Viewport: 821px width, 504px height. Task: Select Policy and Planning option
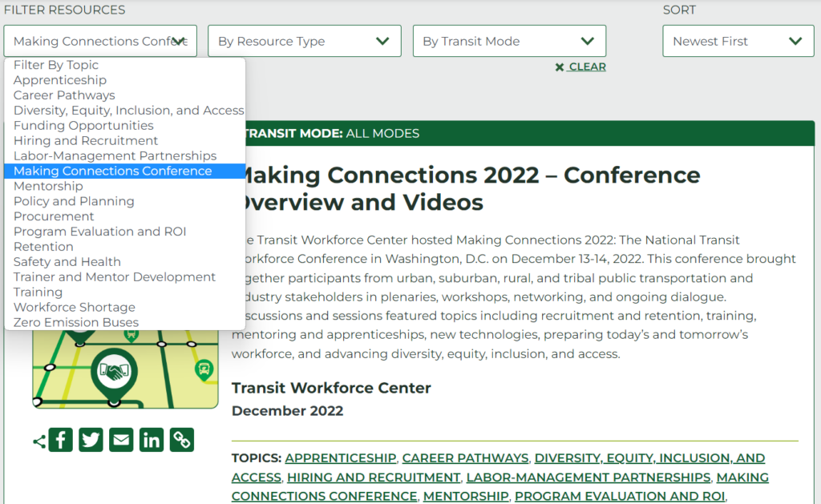[x=124, y=201]
